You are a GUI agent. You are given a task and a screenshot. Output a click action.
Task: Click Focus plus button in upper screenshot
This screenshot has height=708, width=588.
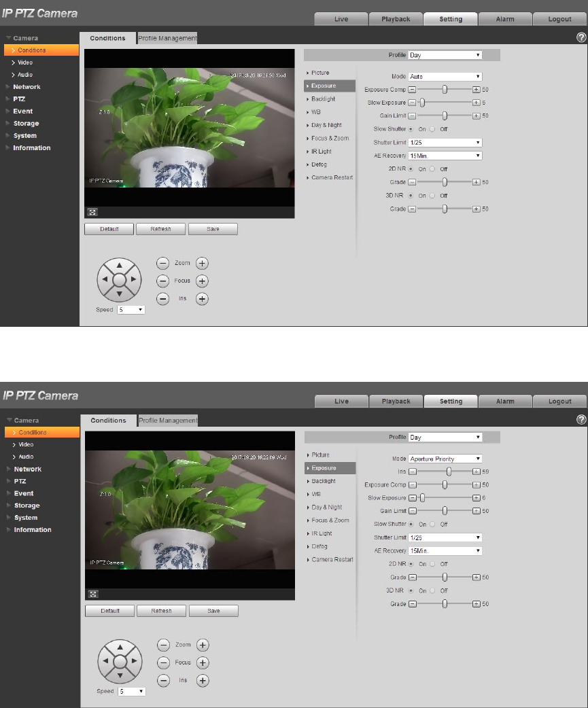click(202, 281)
